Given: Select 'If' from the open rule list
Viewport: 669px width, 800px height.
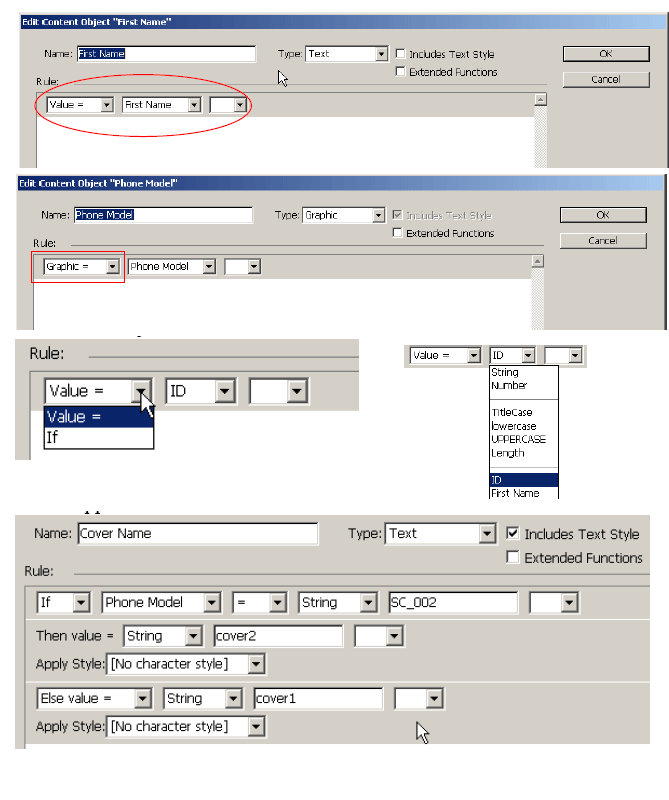Looking at the screenshot, I should (x=53, y=437).
